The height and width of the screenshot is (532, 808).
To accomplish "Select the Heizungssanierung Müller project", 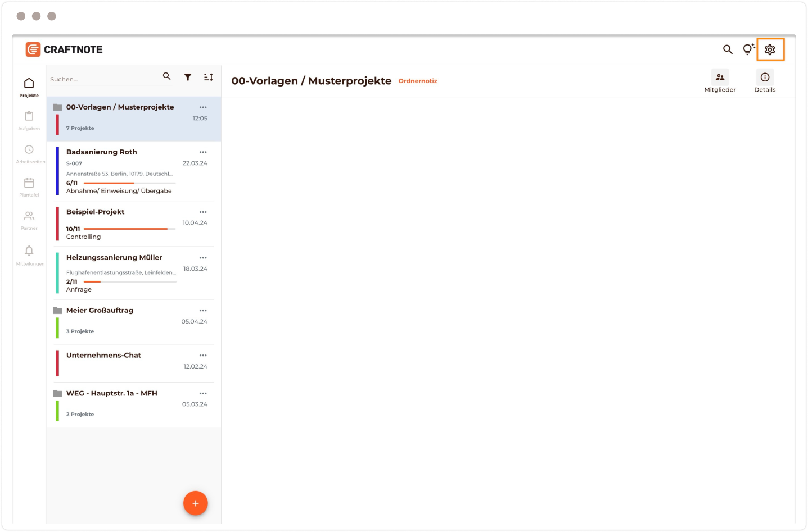I will click(x=114, y=258).
